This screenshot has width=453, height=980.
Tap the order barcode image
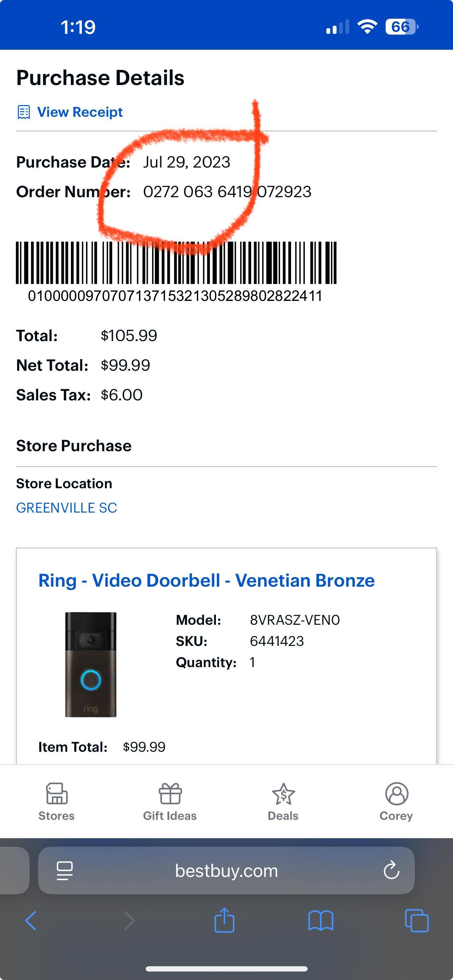pyautogui.click(x=176, y=262)
